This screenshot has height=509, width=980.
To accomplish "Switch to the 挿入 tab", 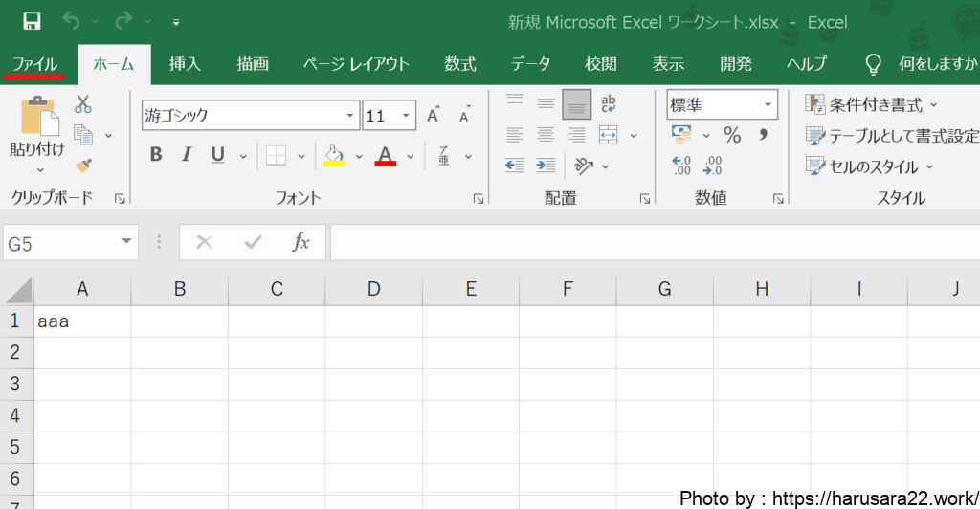I will (185, 64).
